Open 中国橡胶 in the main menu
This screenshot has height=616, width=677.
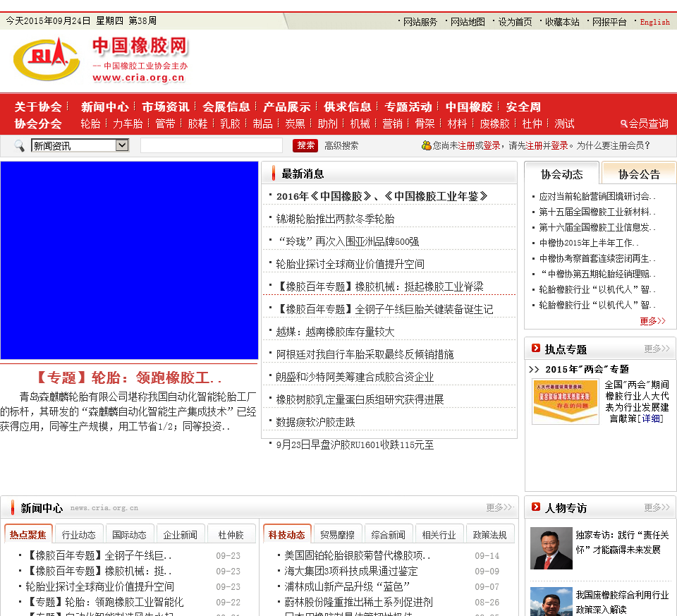(x=469, y=107)
